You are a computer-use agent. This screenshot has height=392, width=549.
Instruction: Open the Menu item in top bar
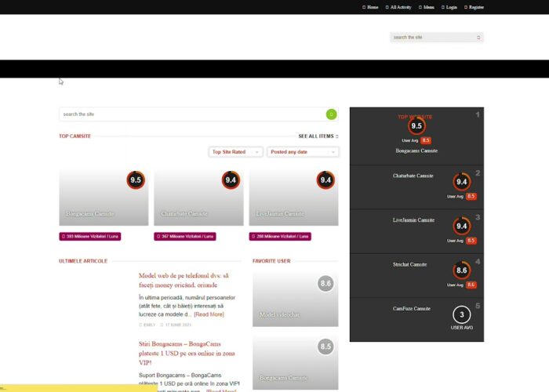click(427, 7)
